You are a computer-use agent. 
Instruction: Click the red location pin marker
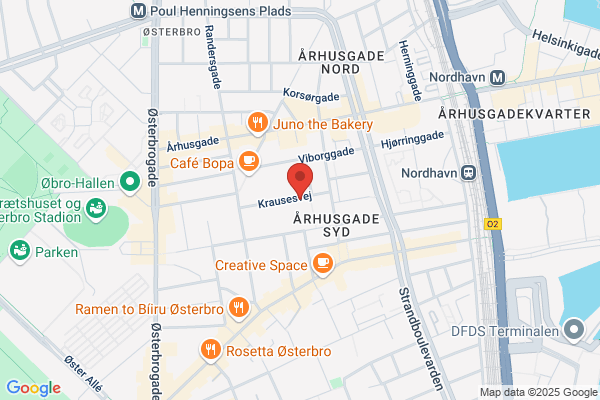point(300,180)
